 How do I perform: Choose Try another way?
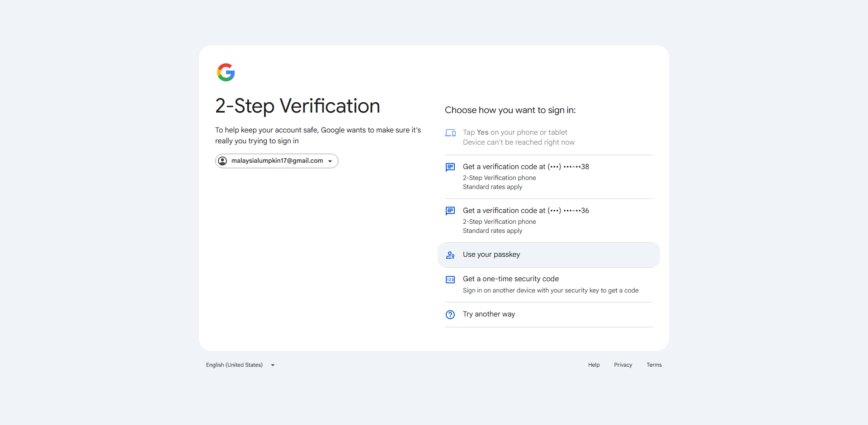pos(549,315)
